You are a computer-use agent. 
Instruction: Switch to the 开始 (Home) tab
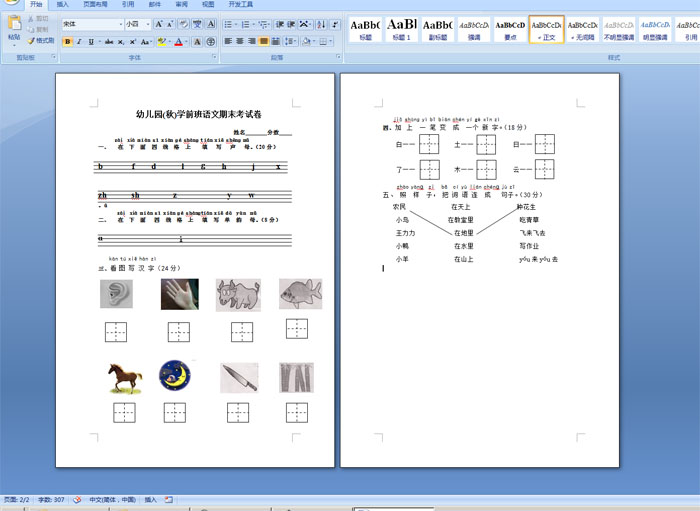(36, 4)
